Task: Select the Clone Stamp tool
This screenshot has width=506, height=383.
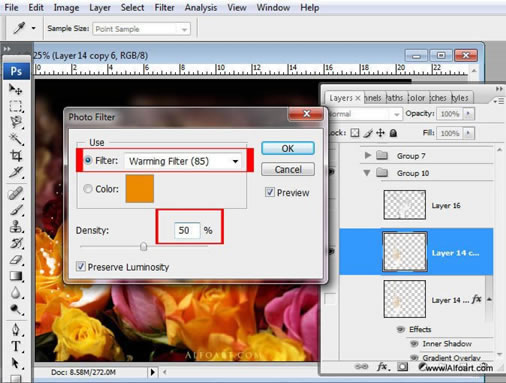Action: tap(15, 226)
